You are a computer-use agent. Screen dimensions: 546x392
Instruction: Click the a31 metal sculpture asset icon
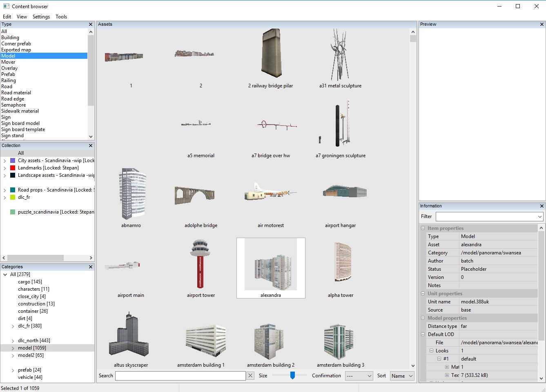(x=340, y=55)
